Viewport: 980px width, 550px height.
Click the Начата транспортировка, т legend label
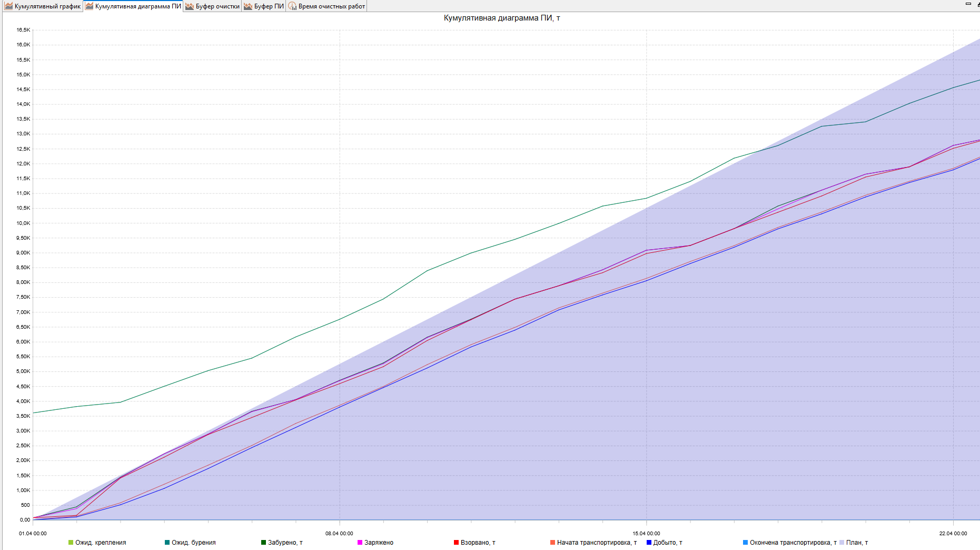coord(597,543)
